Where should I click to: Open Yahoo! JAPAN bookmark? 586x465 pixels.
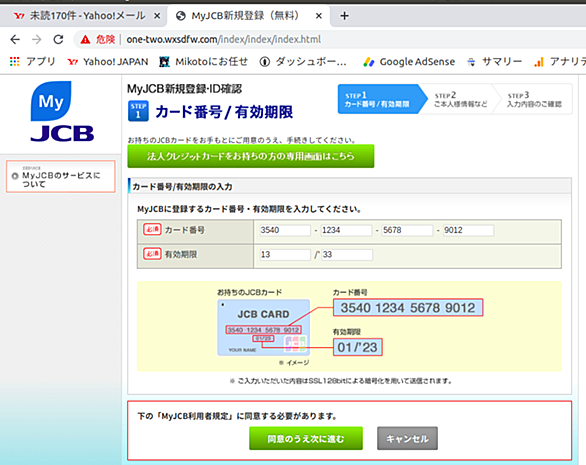(108, 61)
